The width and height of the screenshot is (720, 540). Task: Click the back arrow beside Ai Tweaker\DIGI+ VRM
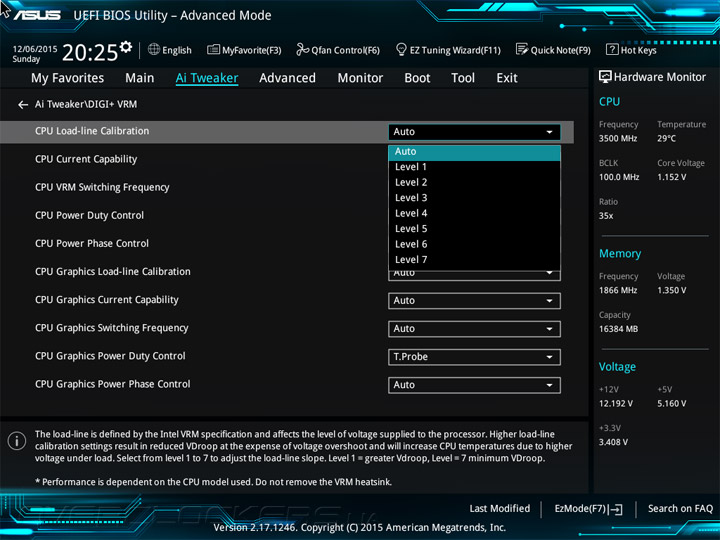pyautogui.click(x=23, y=105)
